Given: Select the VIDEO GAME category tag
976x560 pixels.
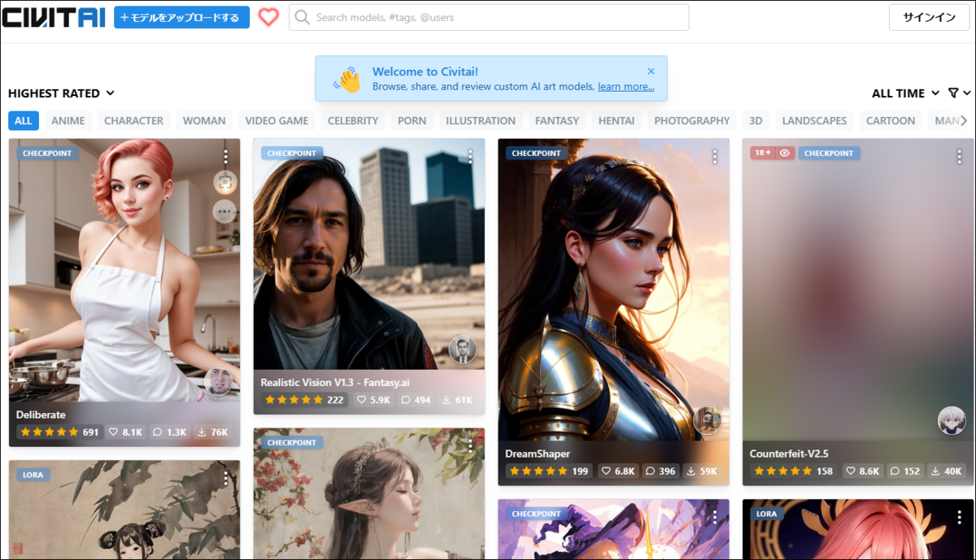Looking at the screenshot, I should click(277, 120).
